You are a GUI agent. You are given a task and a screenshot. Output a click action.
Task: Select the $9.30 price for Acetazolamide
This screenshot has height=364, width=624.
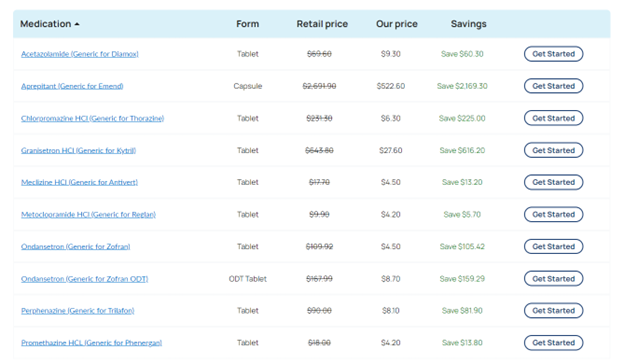pos(391,54)
